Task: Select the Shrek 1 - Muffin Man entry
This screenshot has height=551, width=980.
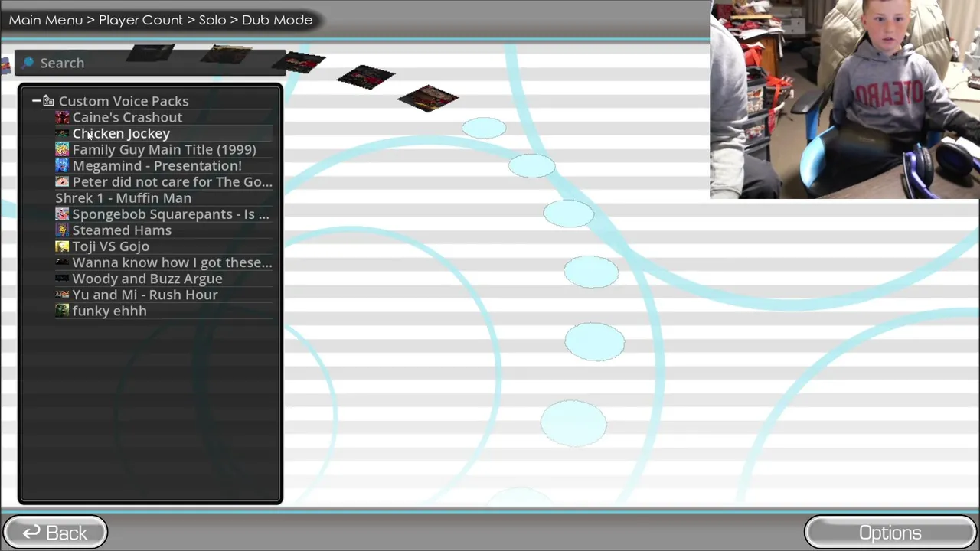Action: pos(123,198)
